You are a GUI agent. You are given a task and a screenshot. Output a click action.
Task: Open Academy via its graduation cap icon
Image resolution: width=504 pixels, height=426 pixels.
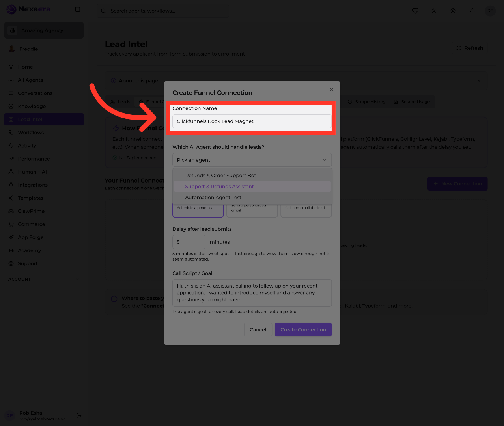(11, 250)
